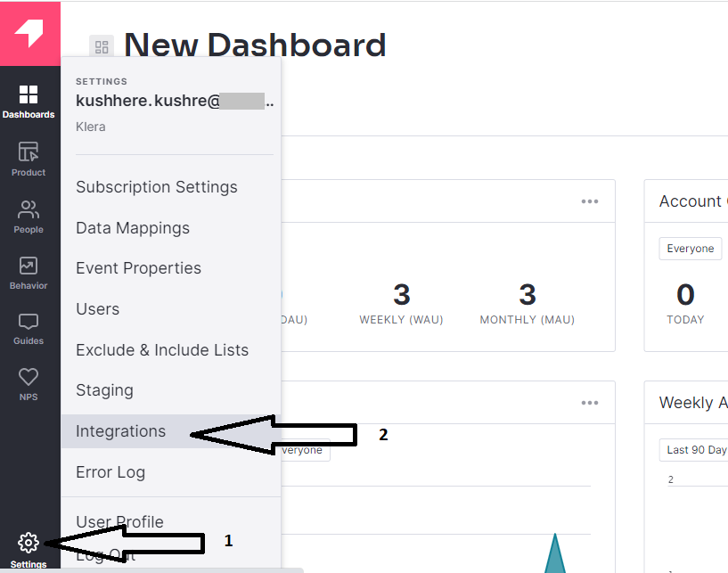Screen dimensions: 728x573
Task: Go to the People section icon
Action: click(29, 210)
